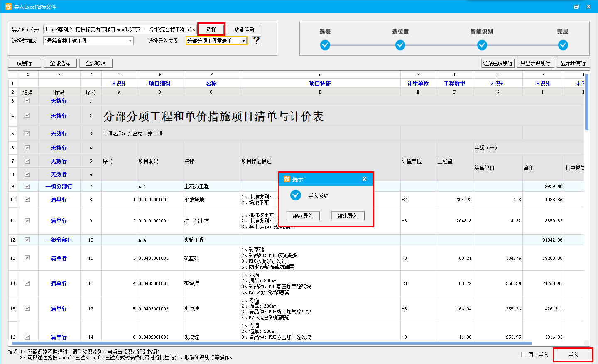Open the 选择数据表 dropdown
Screen dimensions: 598x364
click(130, 41)
